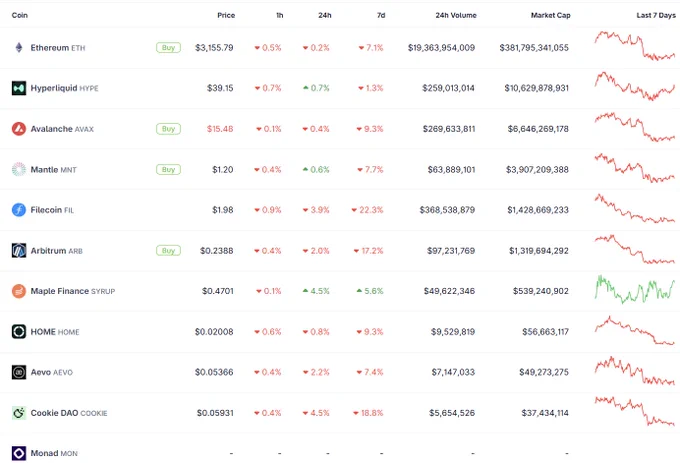Image resolution: width=680 pixels, height=463 pixels.
Task: View Avalanche's 7-day sparkline chart
Action: [x=634, y=127]
